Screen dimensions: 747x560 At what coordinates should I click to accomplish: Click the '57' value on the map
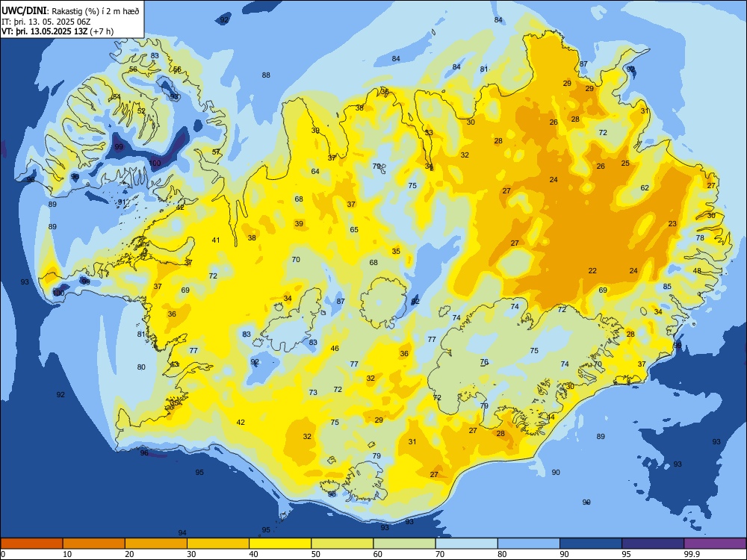pyautogui.click(x=217, y=152)
